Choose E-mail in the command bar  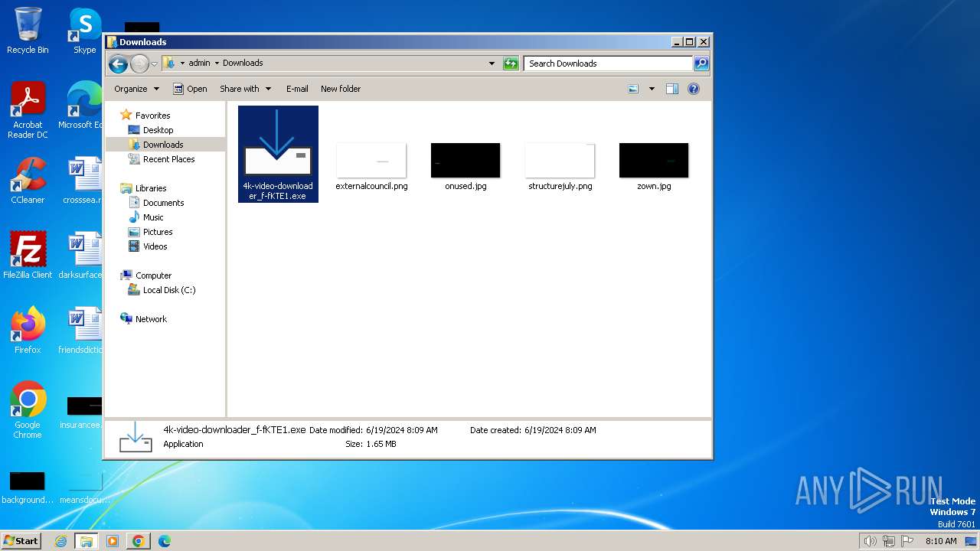[x=297, y=89]
